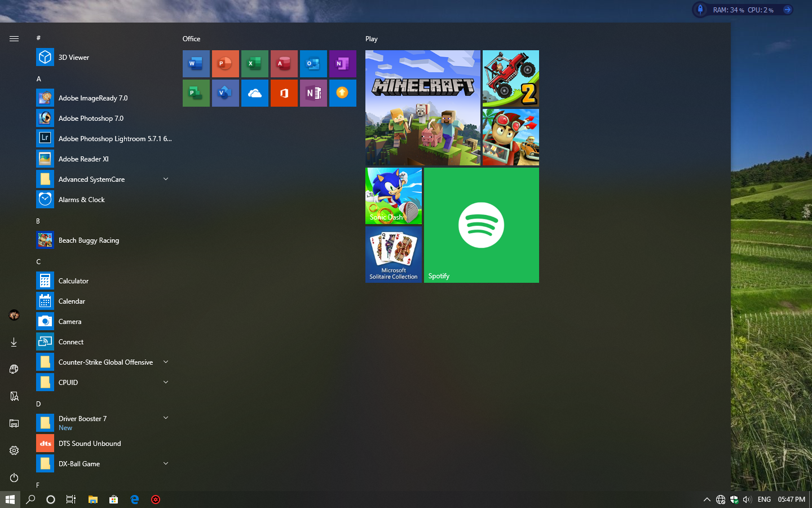Click the volume speaker icon in system tray
The height and width of the screenshot is (508, 812).
click(x=747, y=500)
